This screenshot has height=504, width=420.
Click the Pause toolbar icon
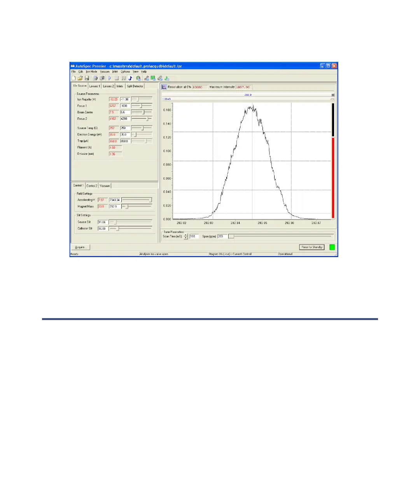click(x=124, y=78)
